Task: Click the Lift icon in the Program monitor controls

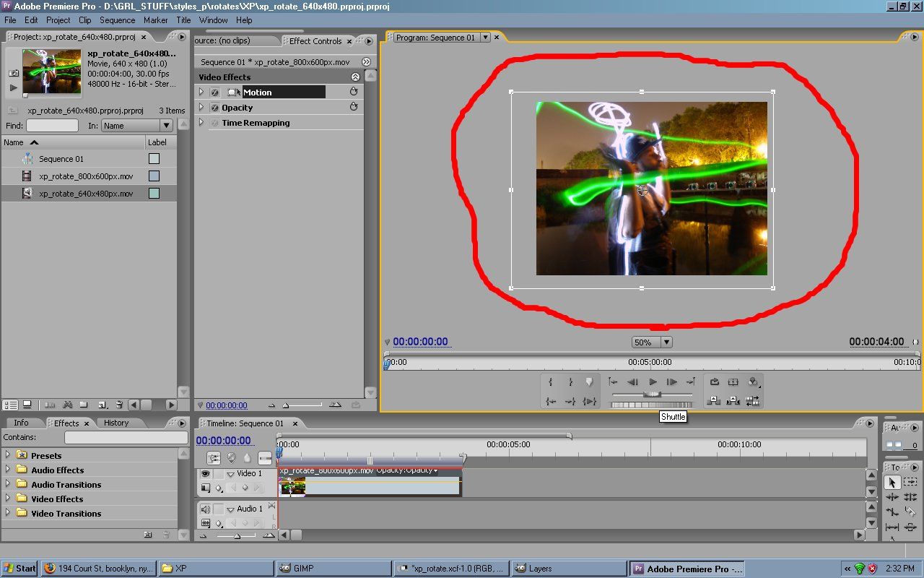Action: pyautogui.click(x=714, y=400)
